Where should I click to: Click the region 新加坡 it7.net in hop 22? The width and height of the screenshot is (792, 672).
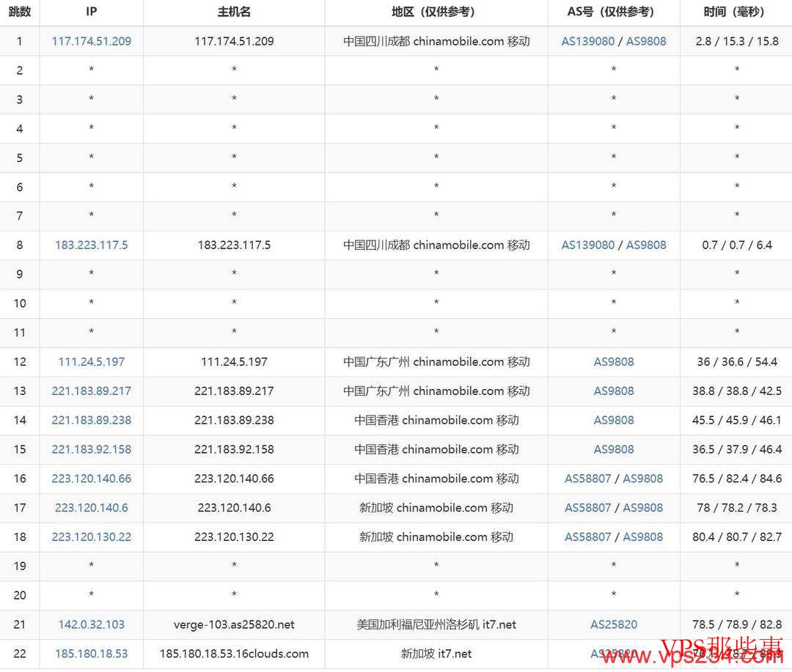[436, 654]
